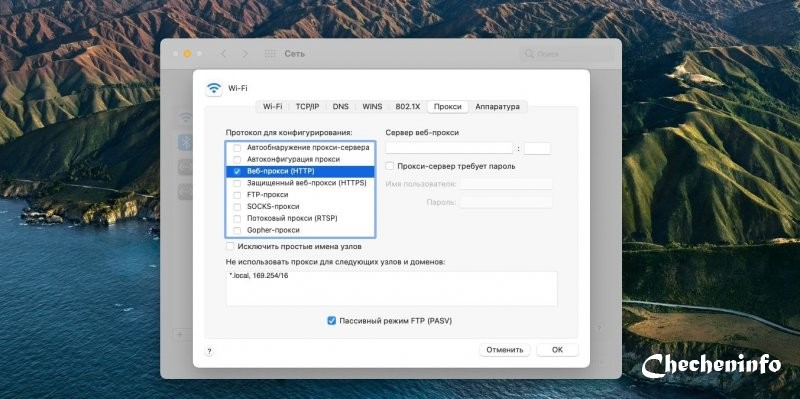The height and width of the screenshot is (399, 800).
Task: Uncheck Веб-прокси (HTTP) checkbox
Action: pos(237,171)
